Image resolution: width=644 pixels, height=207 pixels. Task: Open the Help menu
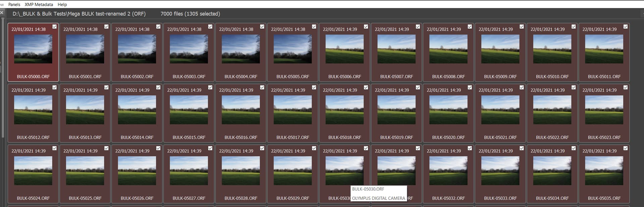coord(62,4)
